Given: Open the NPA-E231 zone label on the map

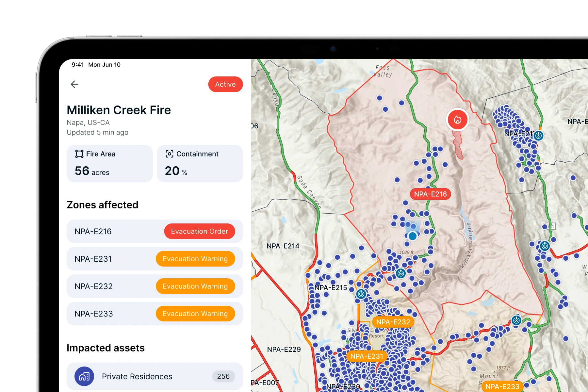Looking at the screenshot, I should [x=367, y=356].
